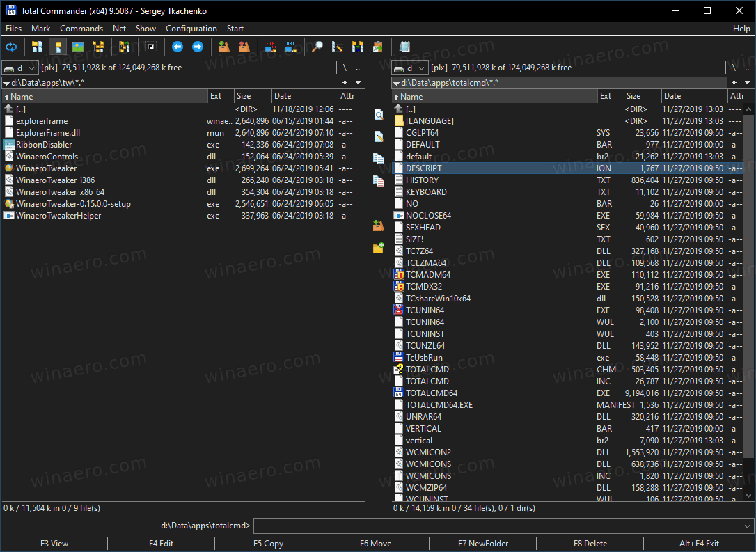756x552 pixels.
Task: Go back using the blue left arrow
Action: (178, 47)
